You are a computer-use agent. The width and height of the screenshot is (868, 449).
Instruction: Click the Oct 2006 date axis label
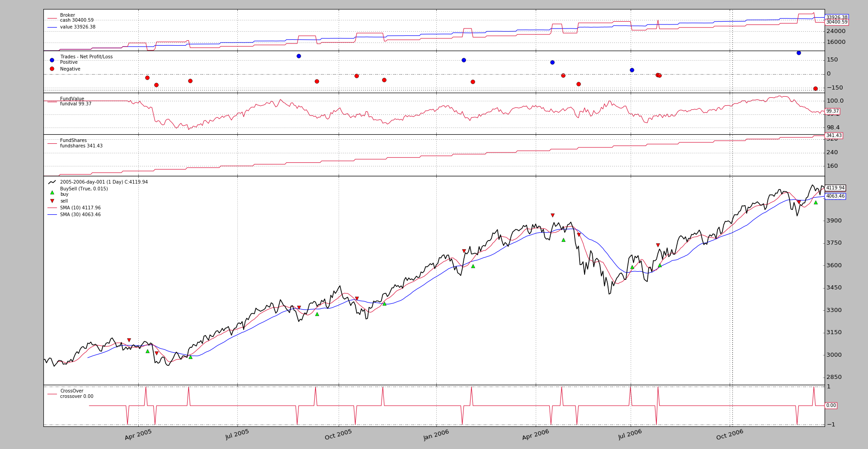pos(730,435)
